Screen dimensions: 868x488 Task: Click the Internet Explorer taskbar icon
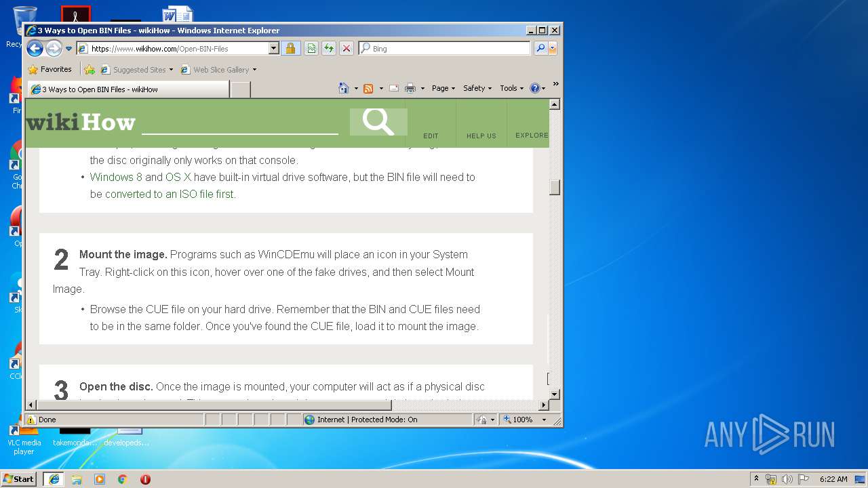tap(54, 479)
